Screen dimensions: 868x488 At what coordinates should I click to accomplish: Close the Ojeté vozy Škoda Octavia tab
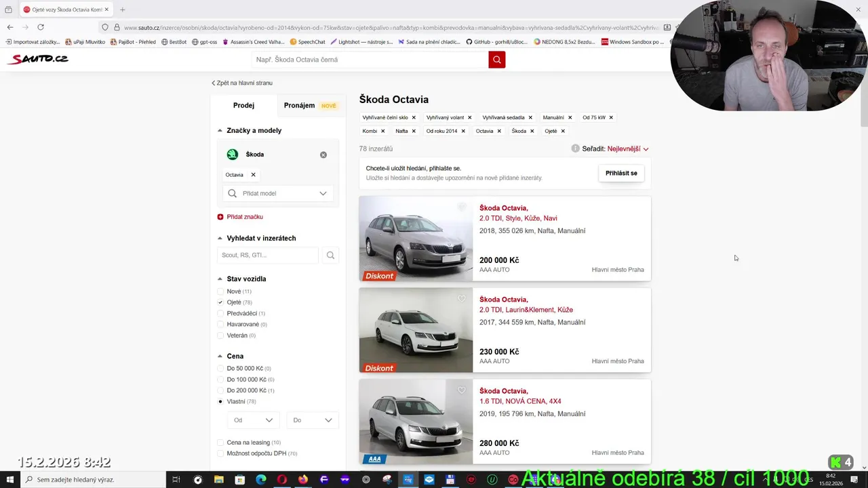click(x=106, y=9)
